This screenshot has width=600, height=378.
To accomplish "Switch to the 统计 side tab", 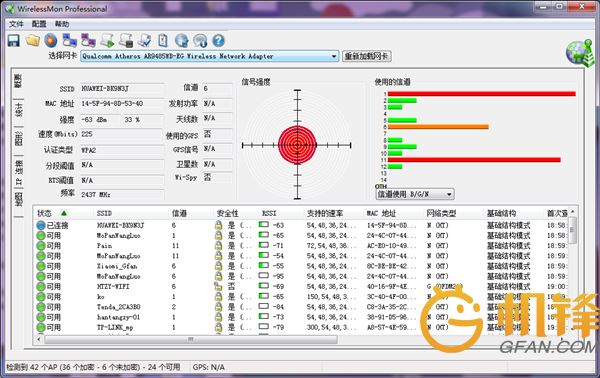I will 18,110.
